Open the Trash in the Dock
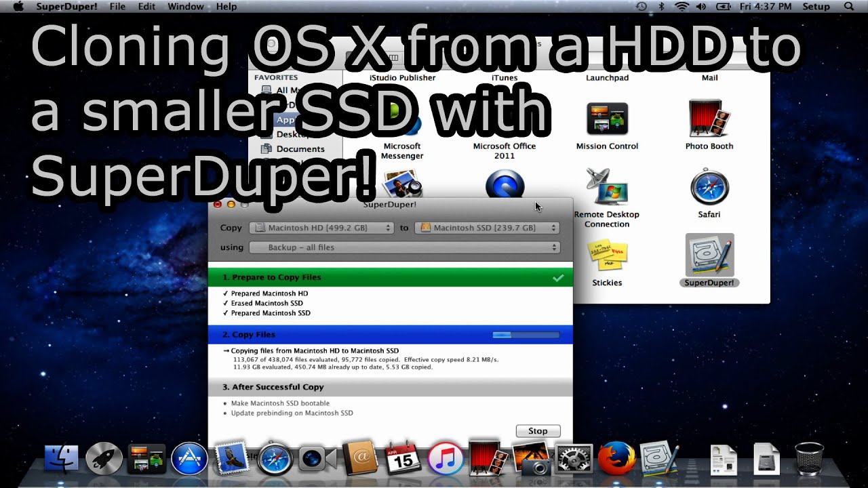Screen dimensions: 868x488 [x=808, y=460]
